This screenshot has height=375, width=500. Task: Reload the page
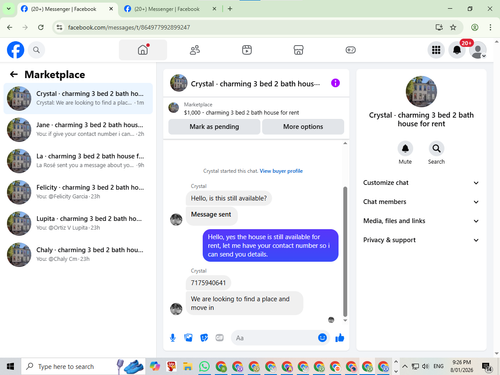41,27
